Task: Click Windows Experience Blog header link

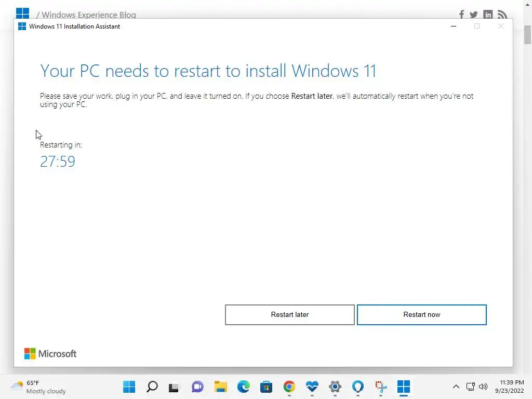Action: coord(88,15)
